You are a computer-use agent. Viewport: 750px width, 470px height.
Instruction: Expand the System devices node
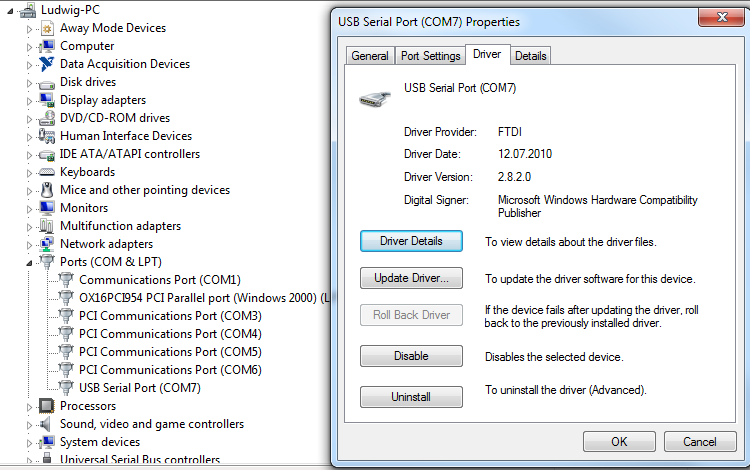tap(29, 442)
